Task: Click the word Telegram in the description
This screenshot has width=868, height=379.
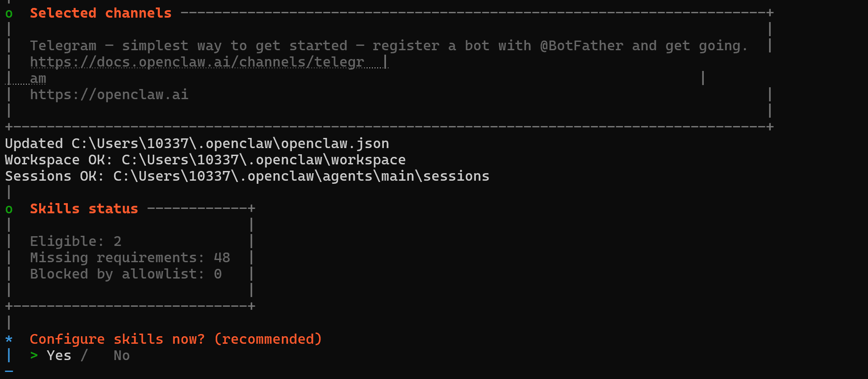Action: point(63,46)
